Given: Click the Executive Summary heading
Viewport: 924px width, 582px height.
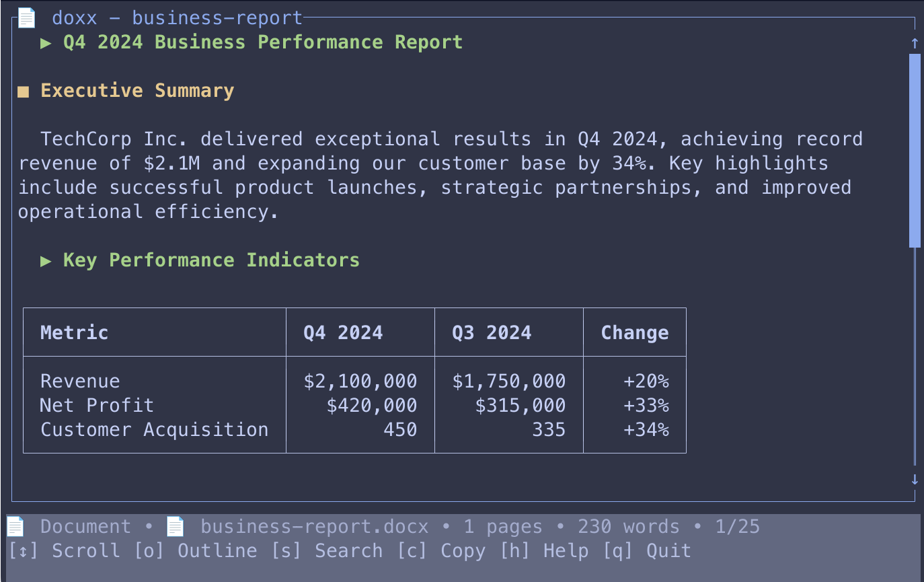Looking at the screenshot, I should 137,91.
